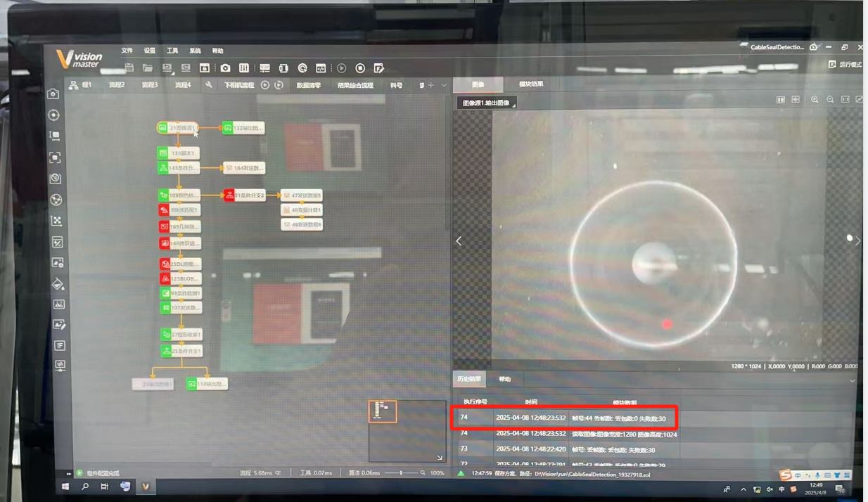Open the global variable (var) tool

point(264,68)
